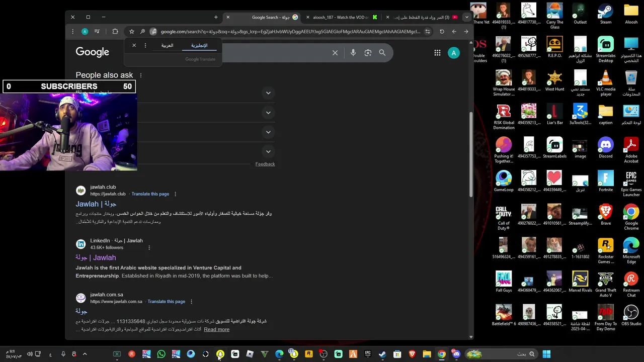Open more options for jawlah.com.sa result

[x=191, y=302]
